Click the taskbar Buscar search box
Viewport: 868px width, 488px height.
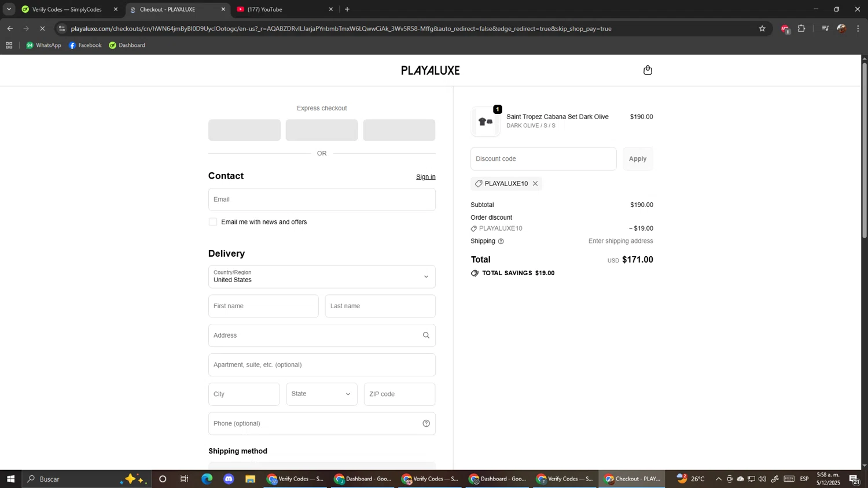coord(87,479)
